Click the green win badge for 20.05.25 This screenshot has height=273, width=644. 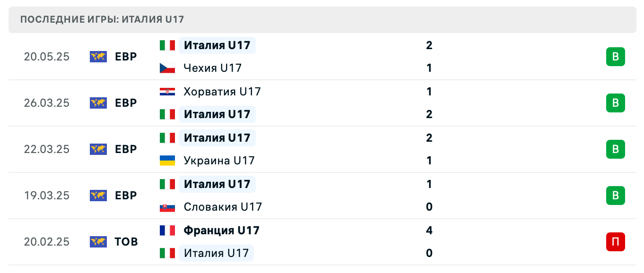tap(615, 57)
